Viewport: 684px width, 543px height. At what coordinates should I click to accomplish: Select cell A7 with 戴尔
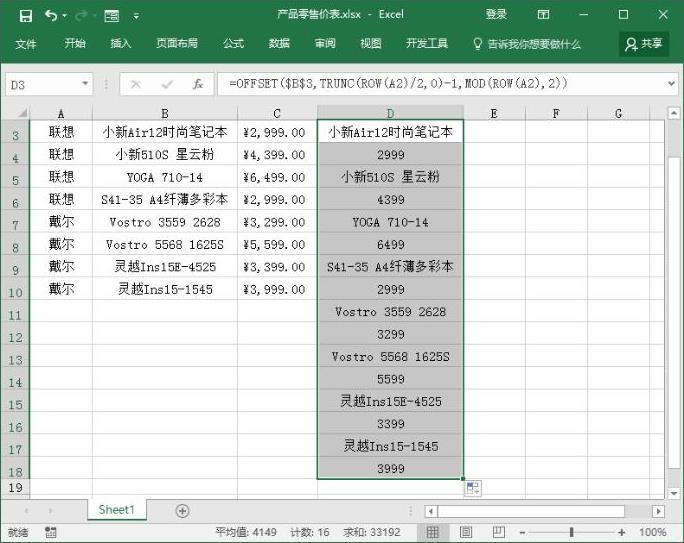click(x=61, y=222)
